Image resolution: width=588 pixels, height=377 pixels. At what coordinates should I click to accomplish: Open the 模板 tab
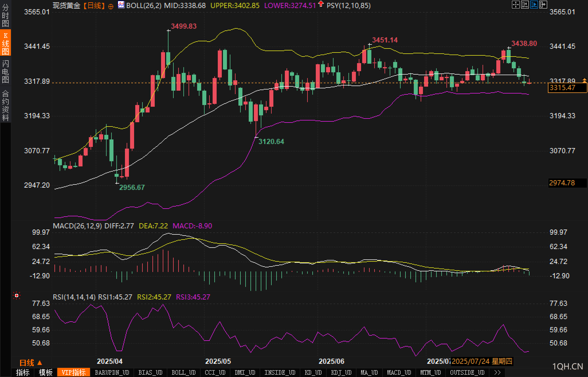tap(46, 372)
